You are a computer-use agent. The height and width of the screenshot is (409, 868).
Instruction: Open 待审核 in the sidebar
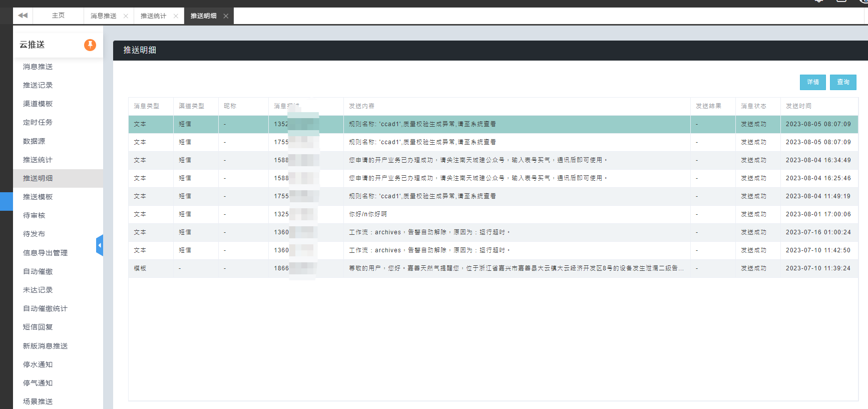[x=58, y=215]
